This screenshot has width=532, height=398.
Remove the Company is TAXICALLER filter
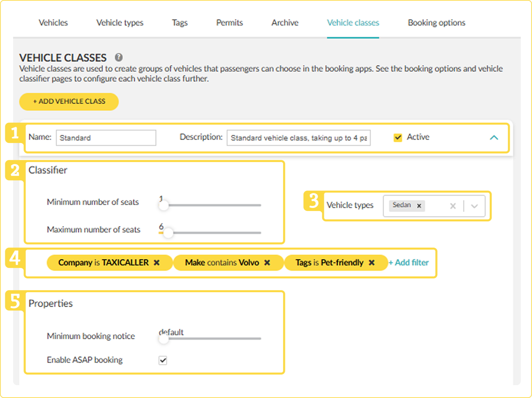tap(157, 263)
